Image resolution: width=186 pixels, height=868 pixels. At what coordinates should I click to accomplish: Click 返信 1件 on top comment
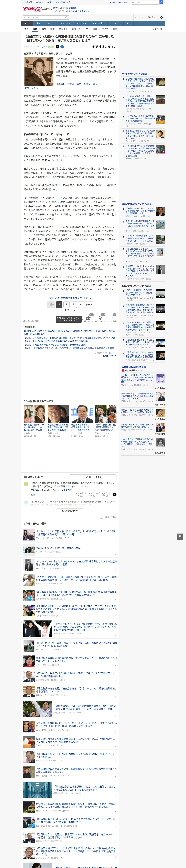click(35, 495)
